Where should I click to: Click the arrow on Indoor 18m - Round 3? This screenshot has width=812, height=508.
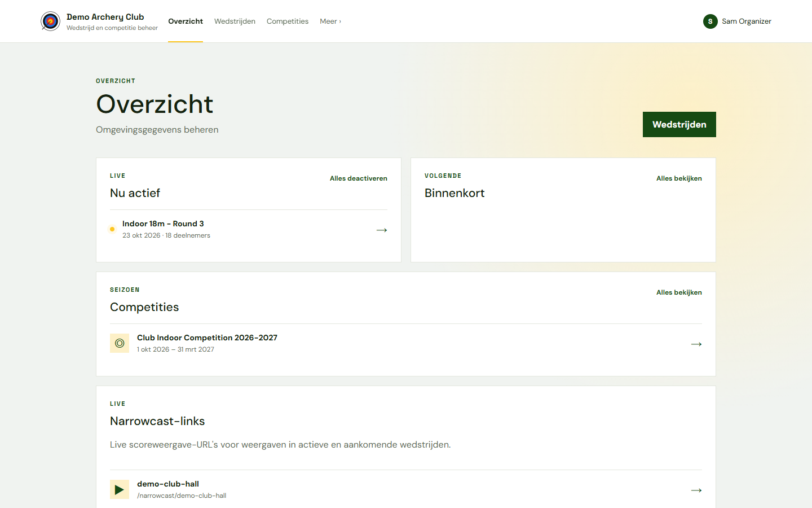pos(382,230)
